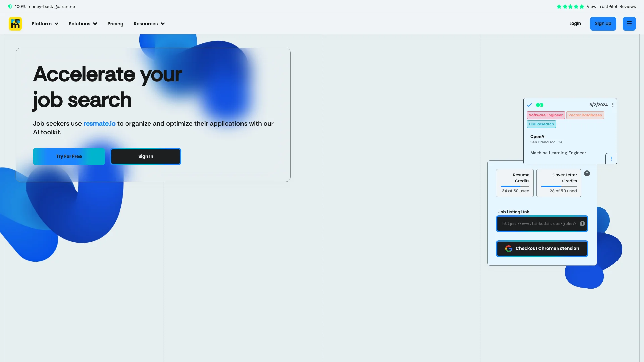Click the Software Engineer tag filter
The width and height of the screenshot is (644, 362).
(546, 115)
